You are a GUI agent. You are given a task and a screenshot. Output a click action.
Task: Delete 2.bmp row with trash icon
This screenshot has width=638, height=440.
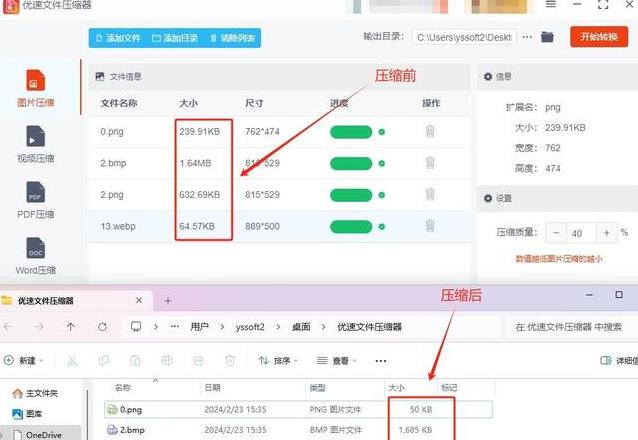point(430,163)
